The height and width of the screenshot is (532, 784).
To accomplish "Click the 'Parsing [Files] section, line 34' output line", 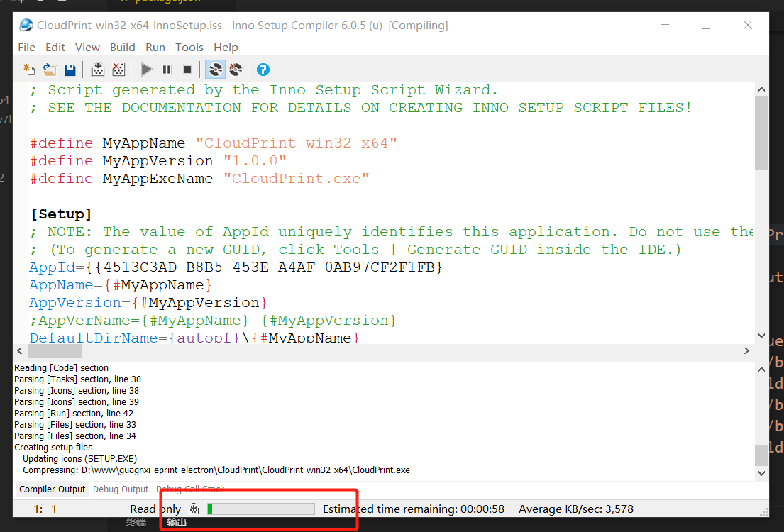I will click(75, 436).
